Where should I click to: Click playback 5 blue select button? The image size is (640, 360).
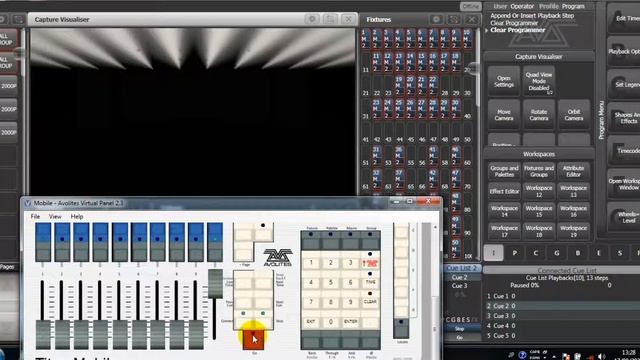point(120,242)
